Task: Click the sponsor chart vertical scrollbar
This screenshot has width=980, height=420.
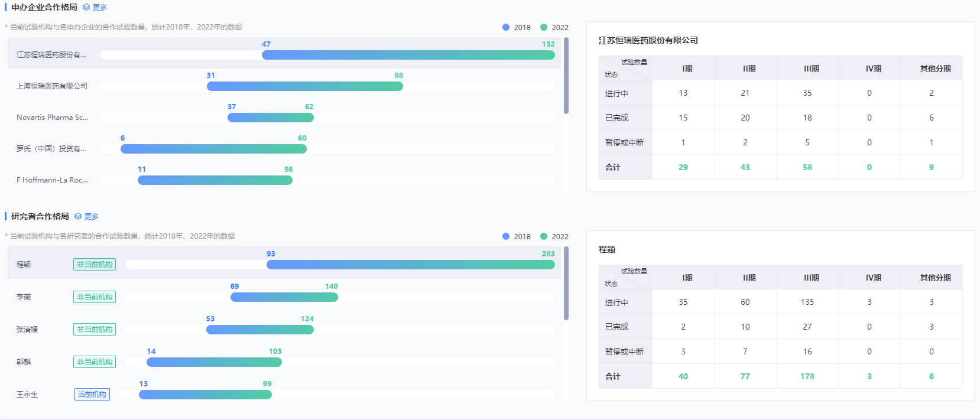Action: click(x=566, y=76)
